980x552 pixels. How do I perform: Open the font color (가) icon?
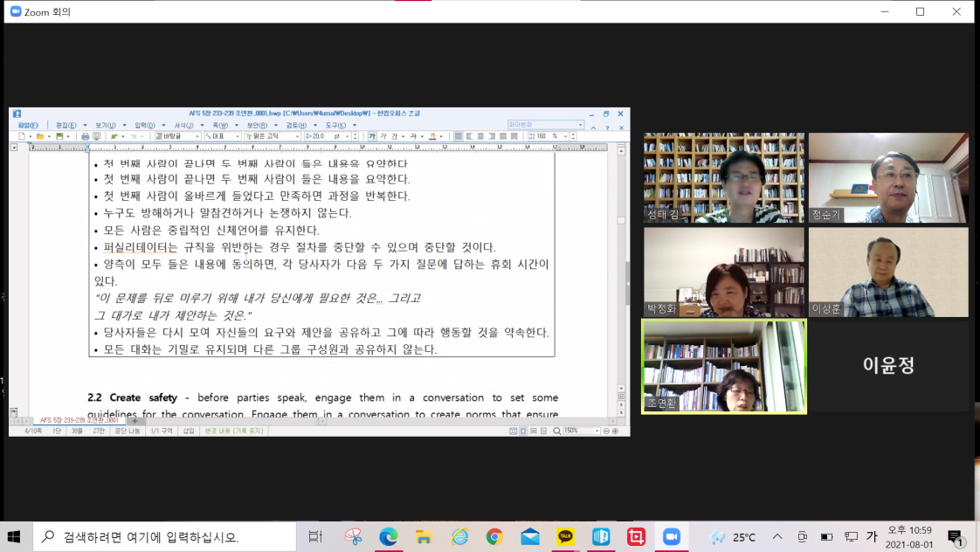[433, 136]
